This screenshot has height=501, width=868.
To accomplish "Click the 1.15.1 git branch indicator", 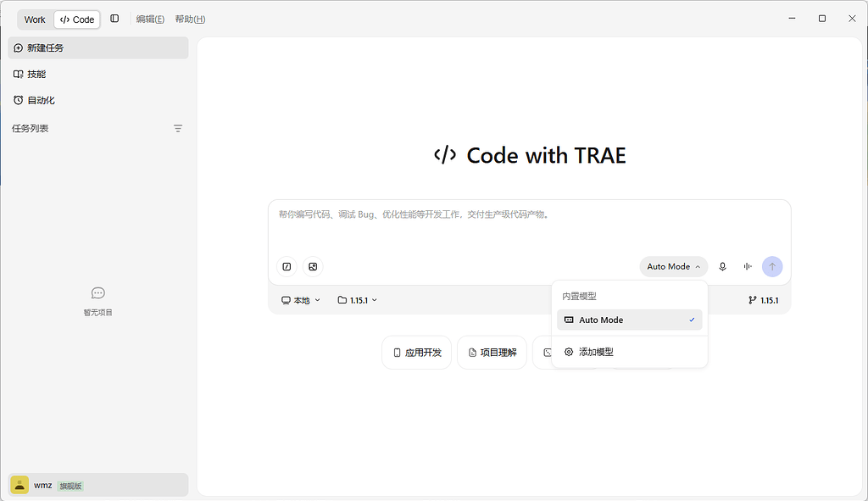I will pos(764,300).
